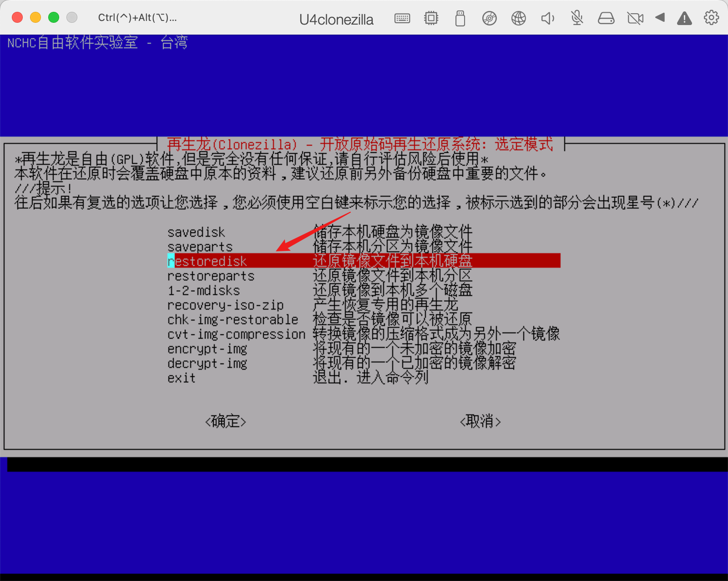The height and width of the screenshot is (581, 728).
Task: Click the network globe icon
Action: 518,18
